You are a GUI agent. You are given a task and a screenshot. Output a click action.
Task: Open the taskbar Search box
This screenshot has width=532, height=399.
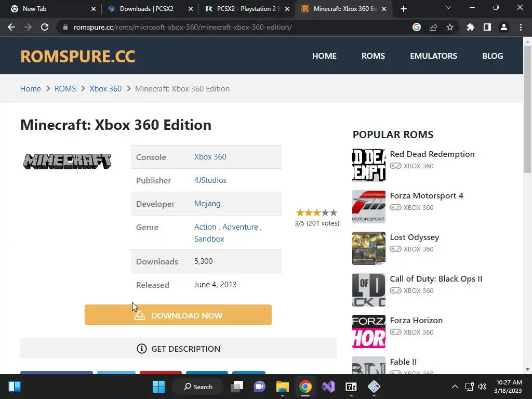(198, 387)
